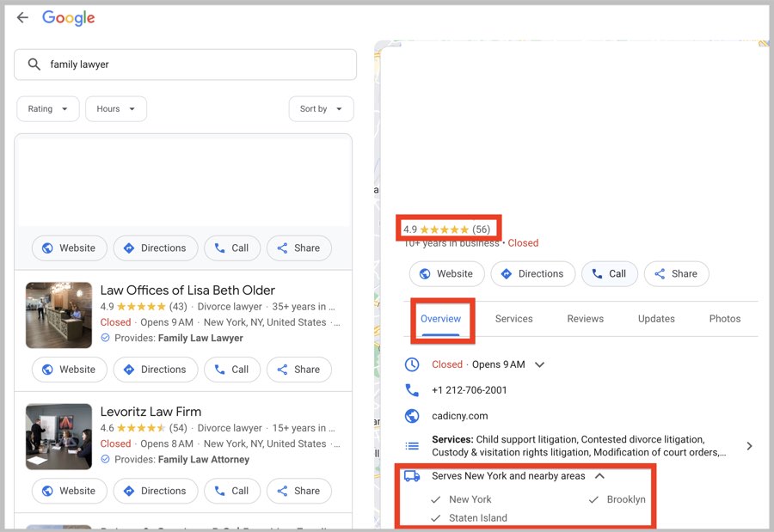Screen dimensions: 774x532
Task: Open the cadicny.com website link
Action: 460,416
